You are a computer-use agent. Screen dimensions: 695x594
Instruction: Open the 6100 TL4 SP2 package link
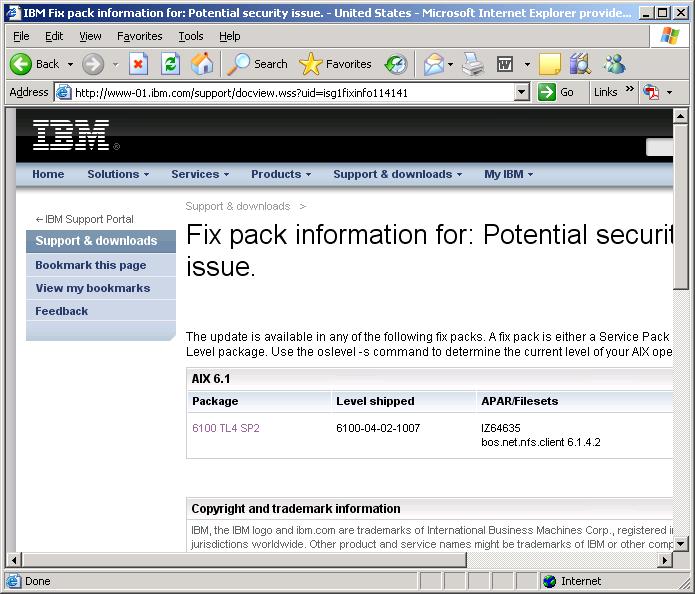click(x=226, y=428)
